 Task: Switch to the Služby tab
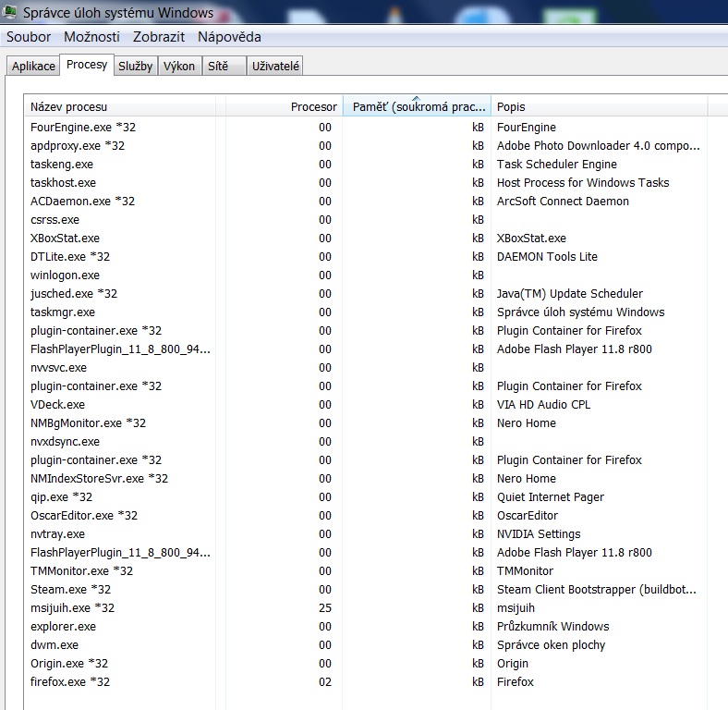(136, 66)
